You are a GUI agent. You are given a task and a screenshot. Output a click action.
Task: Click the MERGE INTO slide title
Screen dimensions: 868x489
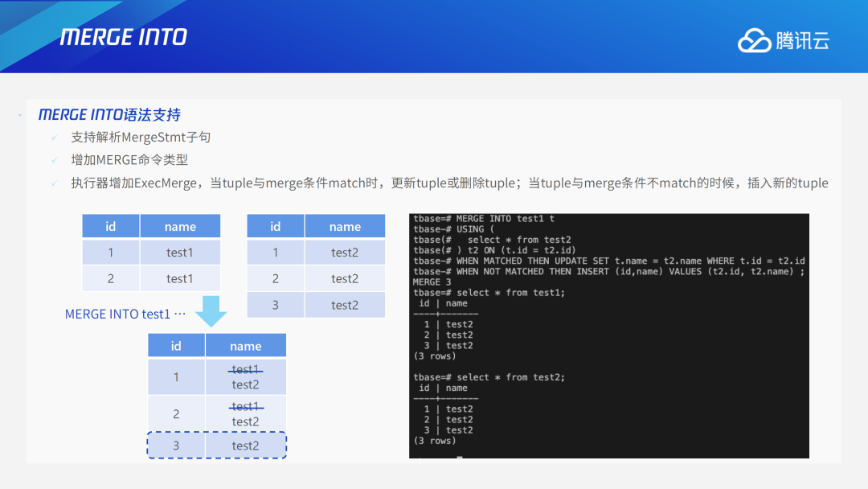124,37
